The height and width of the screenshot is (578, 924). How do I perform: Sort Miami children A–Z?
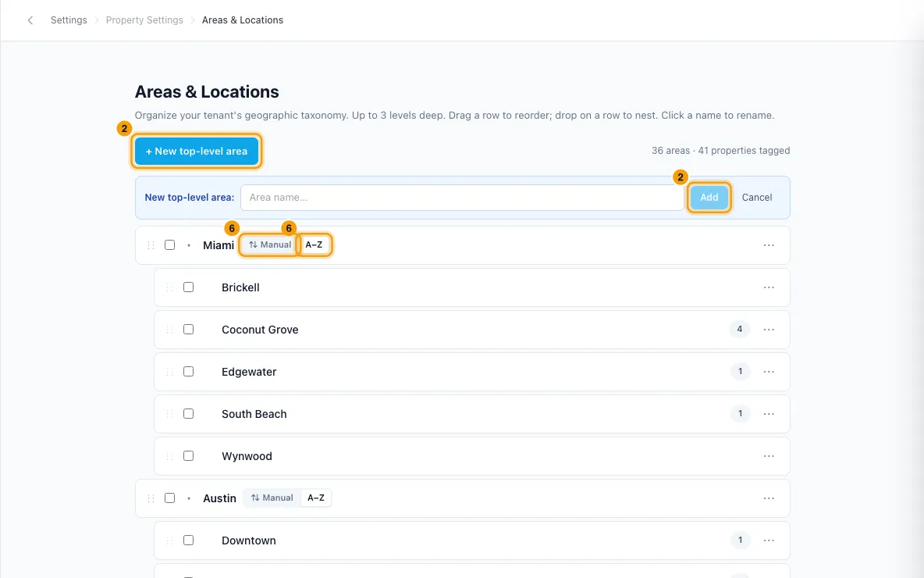(x=314, y=244)
